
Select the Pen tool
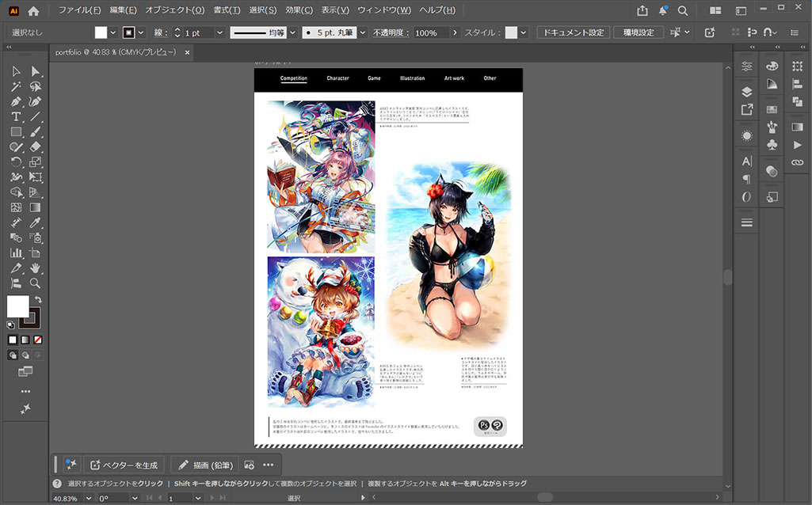click(x=16, y=101)
